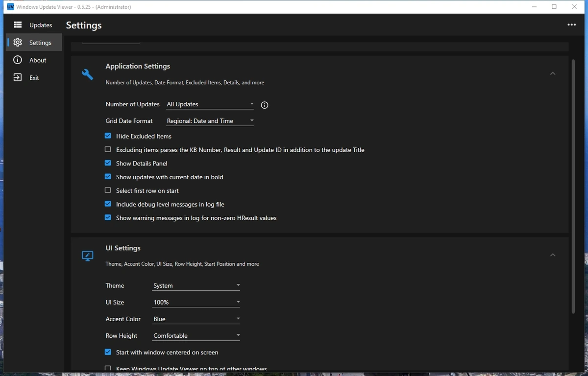Open the Accent Color dropdown
The height and width of the screenshot is (376, 588).
pyautogui.click(x=196, y=319)
